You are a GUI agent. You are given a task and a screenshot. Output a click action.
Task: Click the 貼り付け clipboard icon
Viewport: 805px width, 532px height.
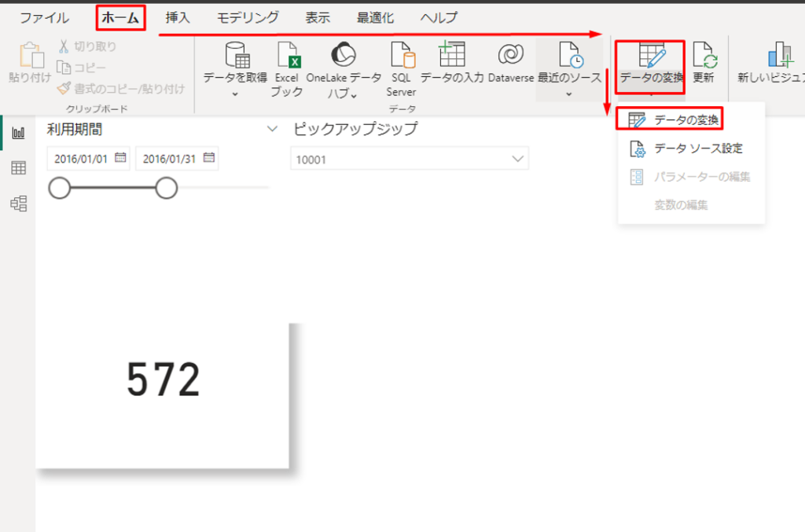(31, 56)
